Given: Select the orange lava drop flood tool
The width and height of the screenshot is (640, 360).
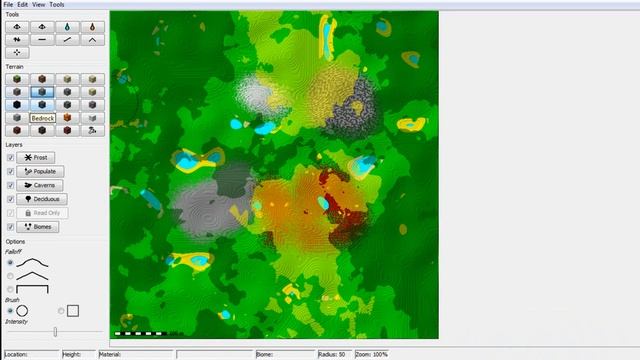Looking at the screenshot, I should tap(93, 27).
